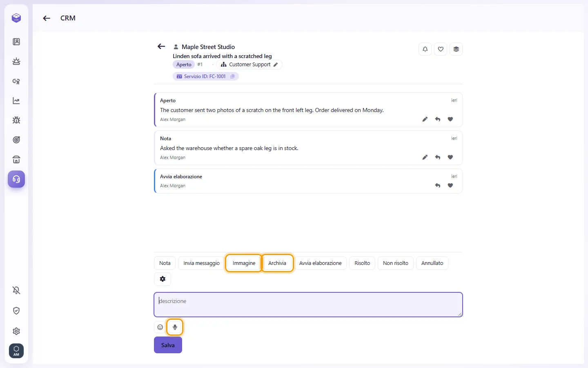Select the Invia messaggio action
Screen dimensions: 588x368
pyautogui.click(x=201, y=263)
